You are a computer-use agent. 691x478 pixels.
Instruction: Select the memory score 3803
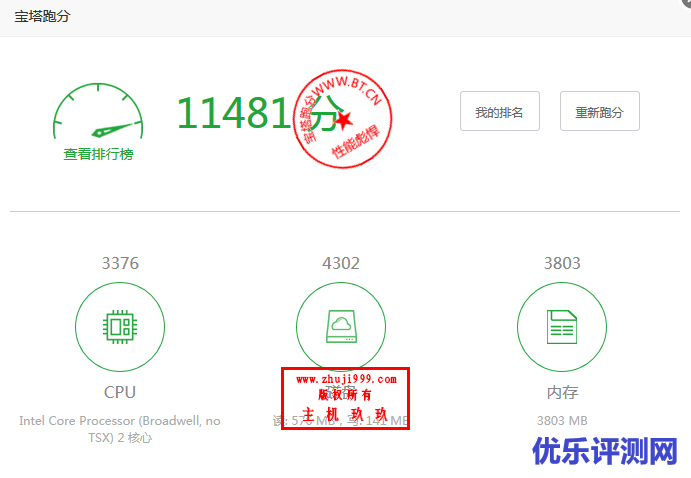tap(562, 263)
